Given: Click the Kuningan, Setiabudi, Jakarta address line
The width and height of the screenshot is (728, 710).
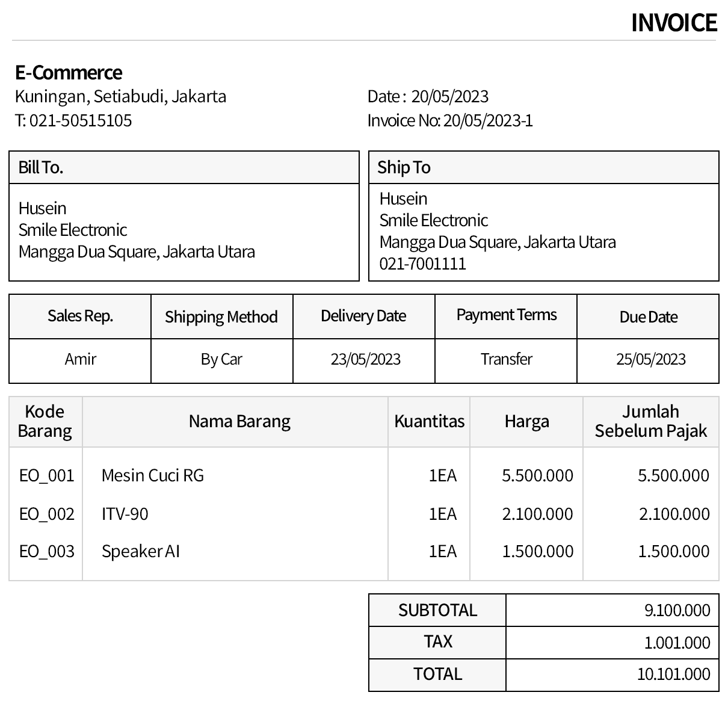Looking at the screenshot, I should click(121, 96).
